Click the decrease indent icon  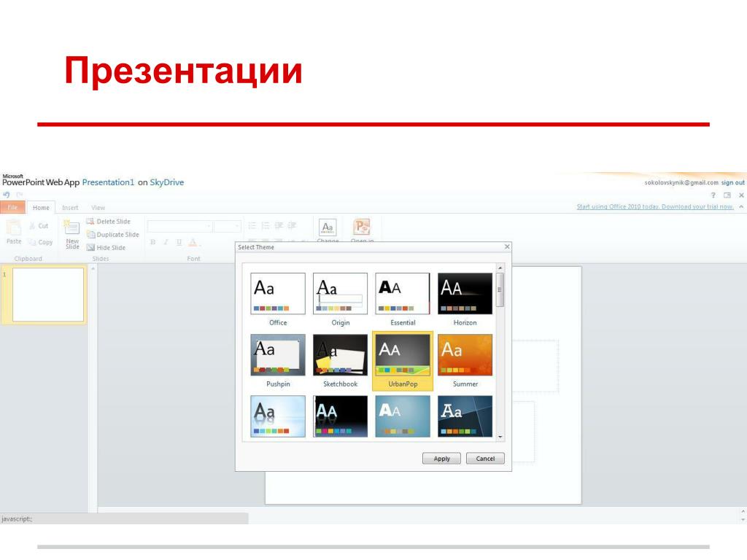point(279,226)
